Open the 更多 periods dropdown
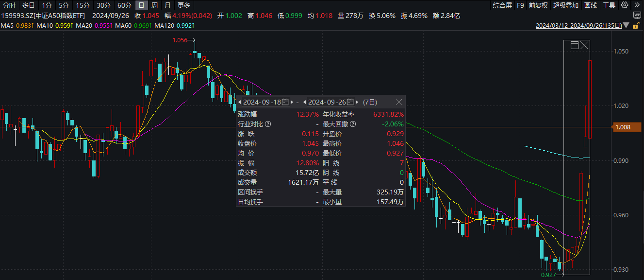Viewport: 644px width, 280px height. point(184,5)
